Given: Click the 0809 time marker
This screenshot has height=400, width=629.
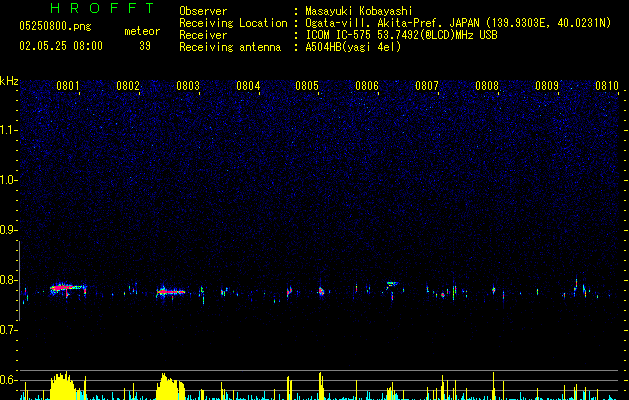Looking at the screenshot, I should (547, 86).
